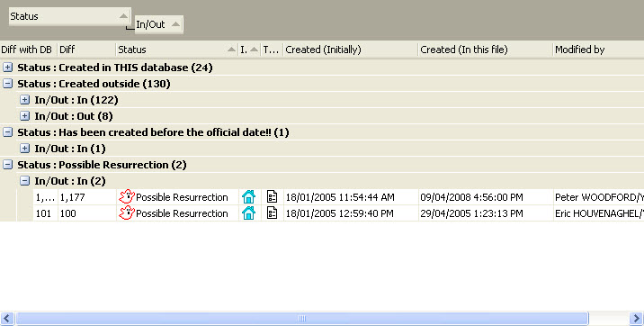Click the sort arrow on the In/Out grouping box
Image resolution: width=644 pixels, height=326 pixels.
175,24
